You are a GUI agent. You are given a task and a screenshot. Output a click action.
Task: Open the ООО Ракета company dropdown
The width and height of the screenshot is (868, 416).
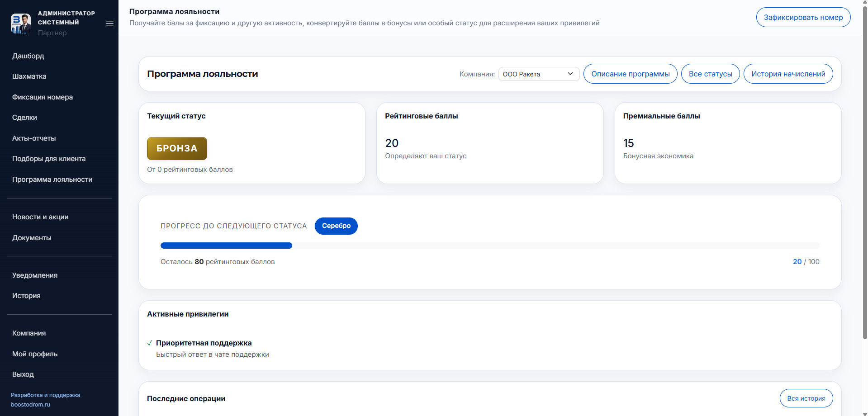coord(538,74)
